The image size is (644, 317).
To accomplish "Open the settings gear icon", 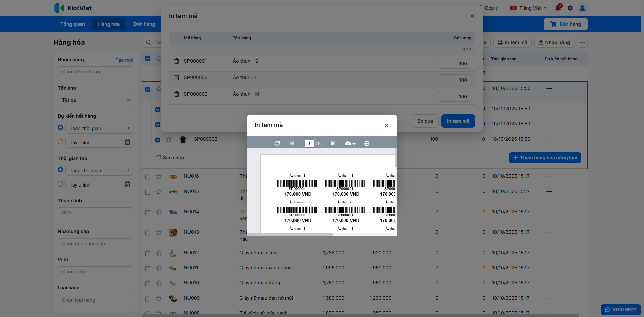I will click(x=570, y=8).
